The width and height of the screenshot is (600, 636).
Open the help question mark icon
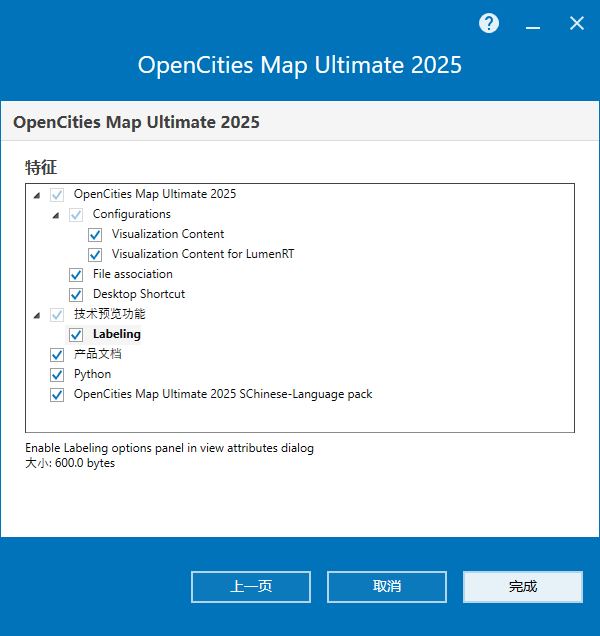(489, 24)
